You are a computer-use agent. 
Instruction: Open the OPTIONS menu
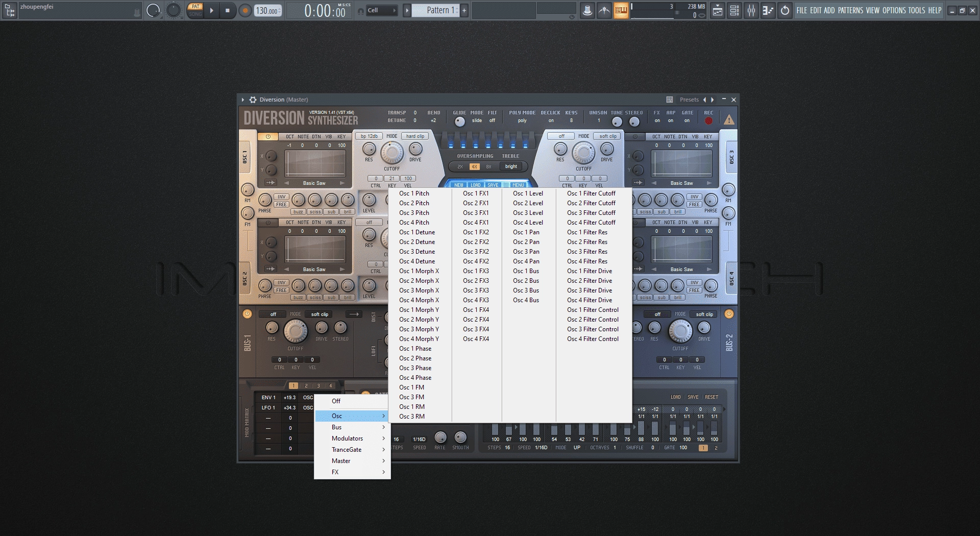tap(894, 10)
